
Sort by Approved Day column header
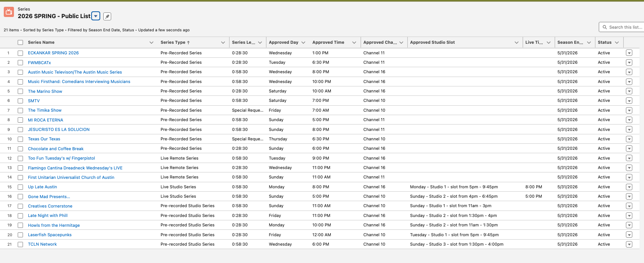283,42
